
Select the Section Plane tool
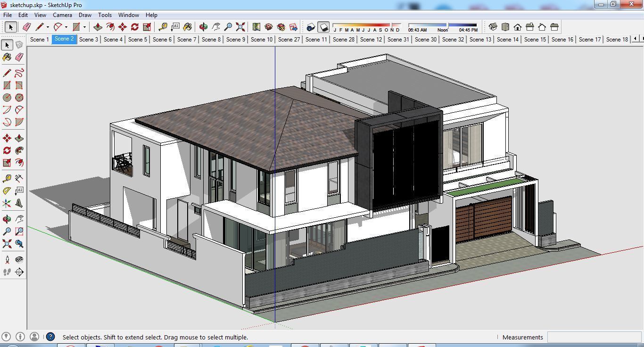coord(19,272)
